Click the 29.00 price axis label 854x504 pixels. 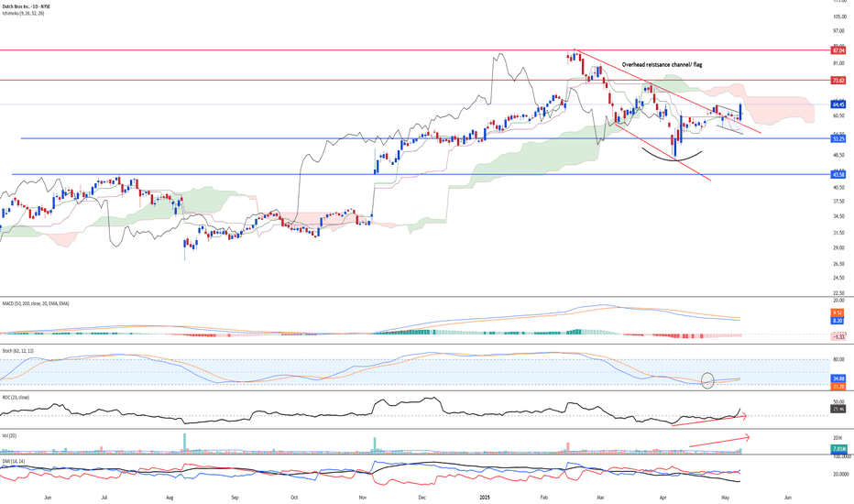[839, 248]
